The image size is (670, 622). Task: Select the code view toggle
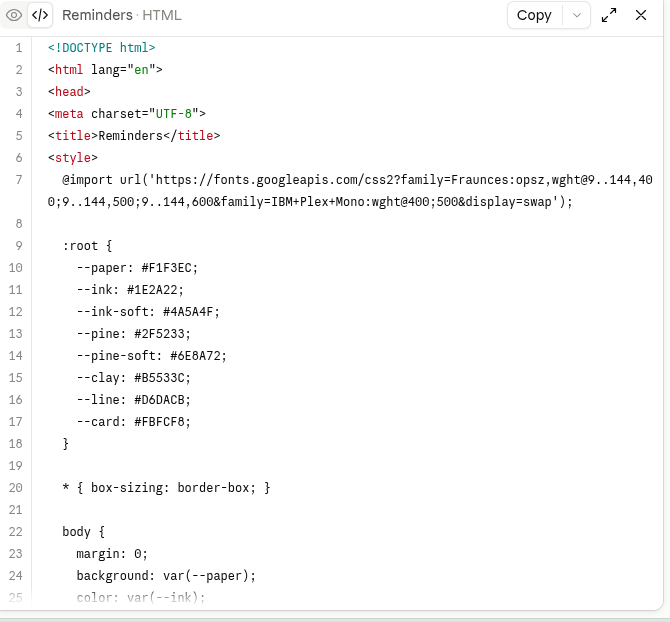[x=40, y=15]
